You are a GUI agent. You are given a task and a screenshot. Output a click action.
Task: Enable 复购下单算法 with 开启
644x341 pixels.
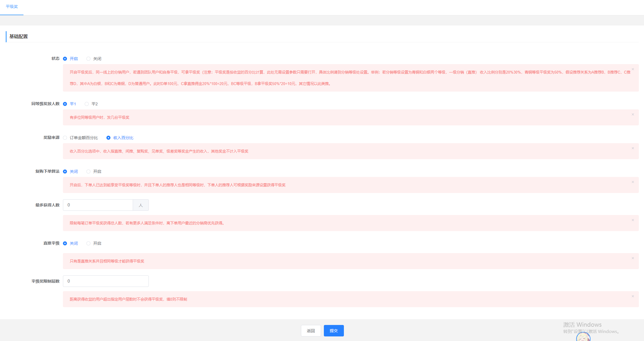(x=88, y=172)
